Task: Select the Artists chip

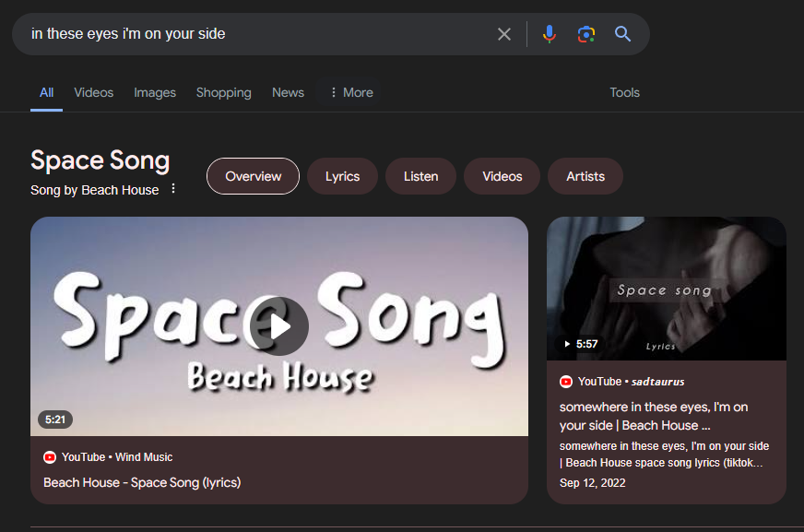Action: coord(585,176)
